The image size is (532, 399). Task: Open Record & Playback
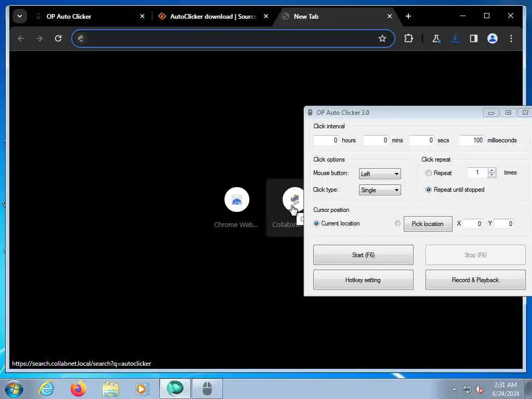tap(475, 280)
